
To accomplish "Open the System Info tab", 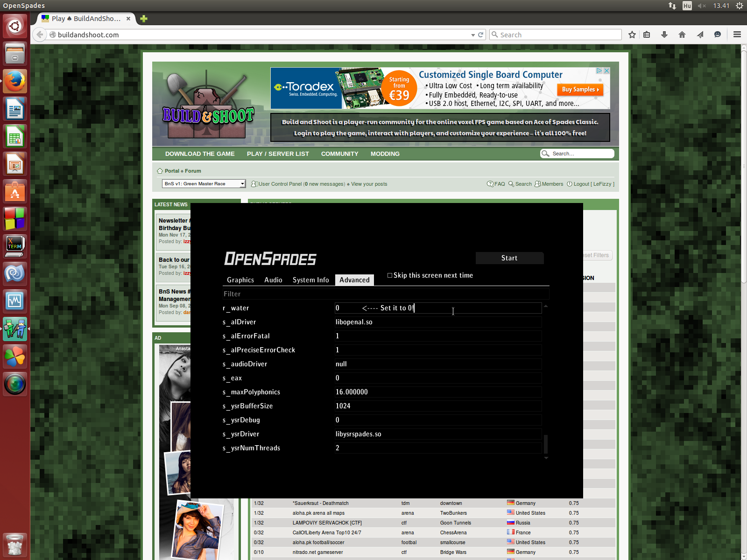I will [x=310, y=280].
